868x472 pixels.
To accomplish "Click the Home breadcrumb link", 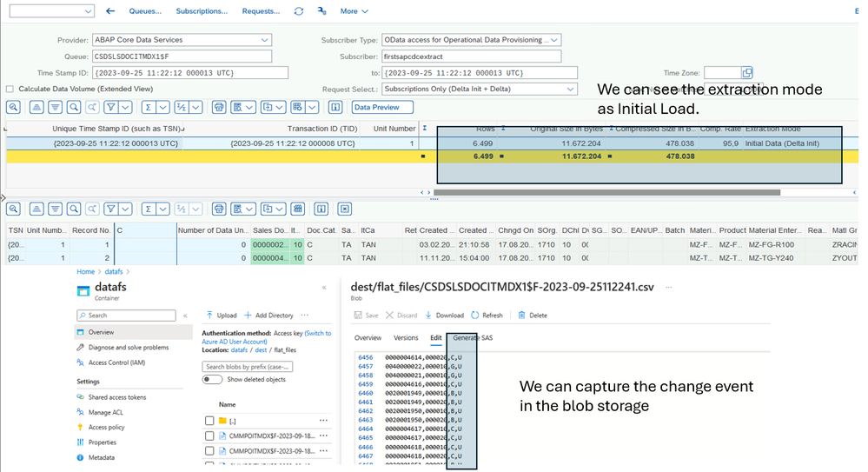I will click(x=85, y=272).
